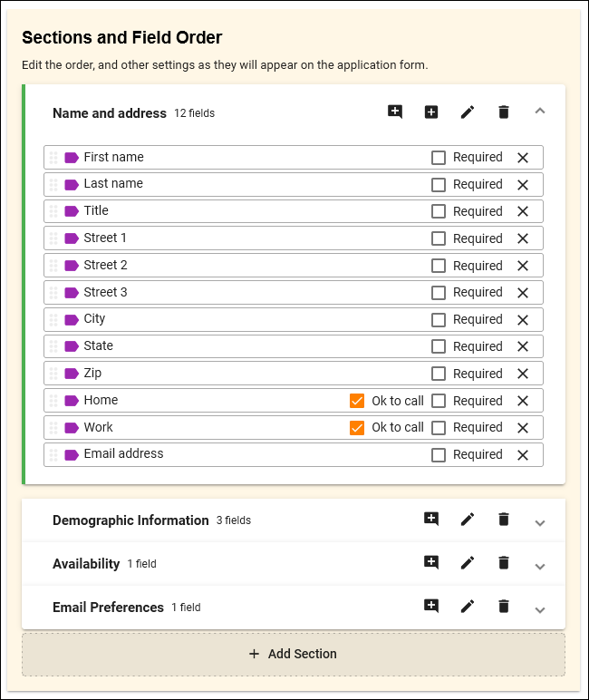Mark Last name as Required
This screenshot has width=589, height=700.
(439, 185)
